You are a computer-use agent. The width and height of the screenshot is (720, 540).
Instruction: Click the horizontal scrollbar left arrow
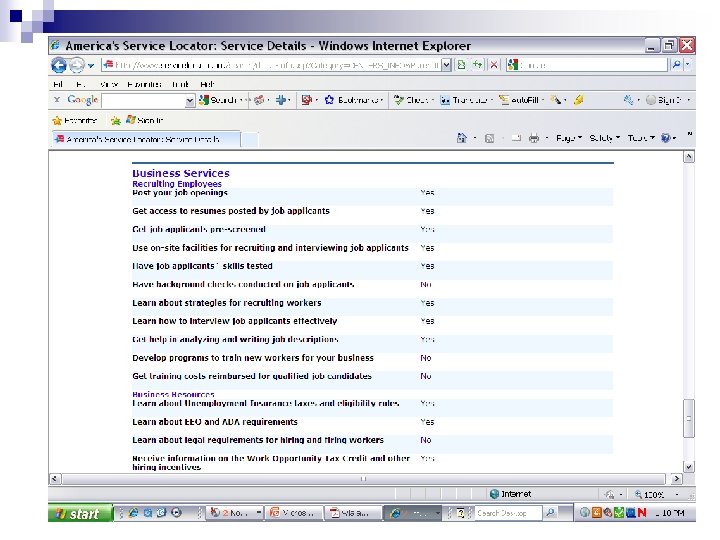pos(55,478)
